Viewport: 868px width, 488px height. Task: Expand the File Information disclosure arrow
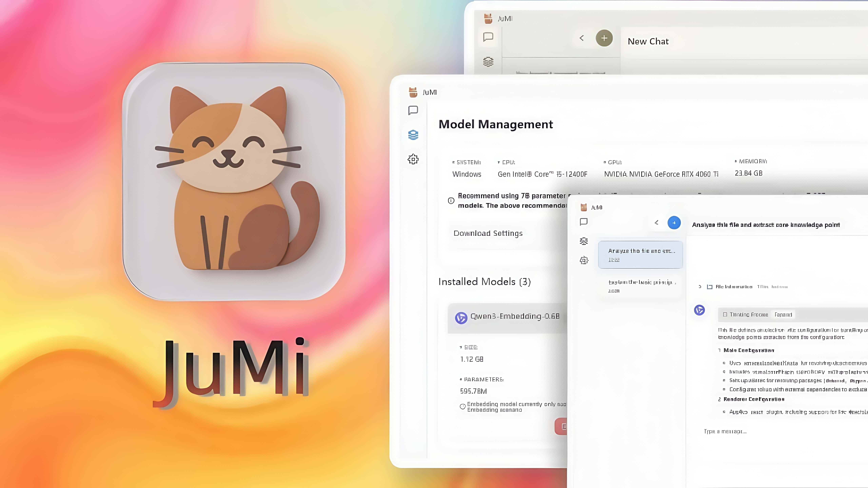(x=700, y=287)
